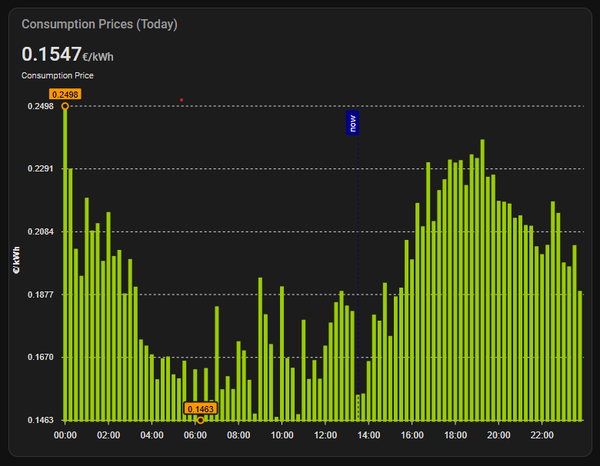Viewport: 600px width, 466px height.
Task: Click the orange 0.2498 maximum price label
Action: 65,94
